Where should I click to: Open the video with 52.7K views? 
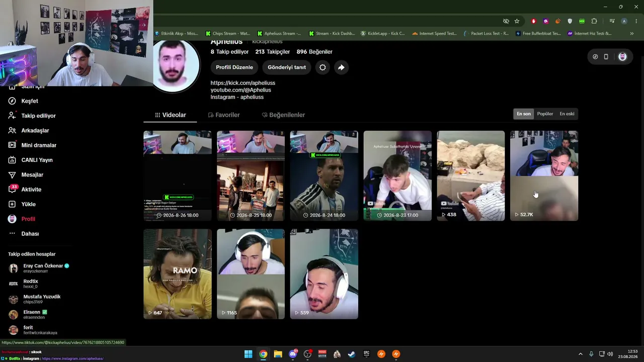tap(544, 176)
